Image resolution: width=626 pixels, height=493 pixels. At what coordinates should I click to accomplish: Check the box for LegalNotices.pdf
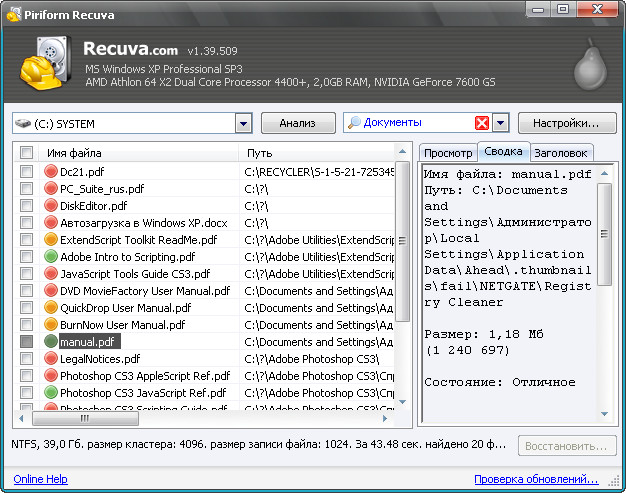click(x=26, y=358)
